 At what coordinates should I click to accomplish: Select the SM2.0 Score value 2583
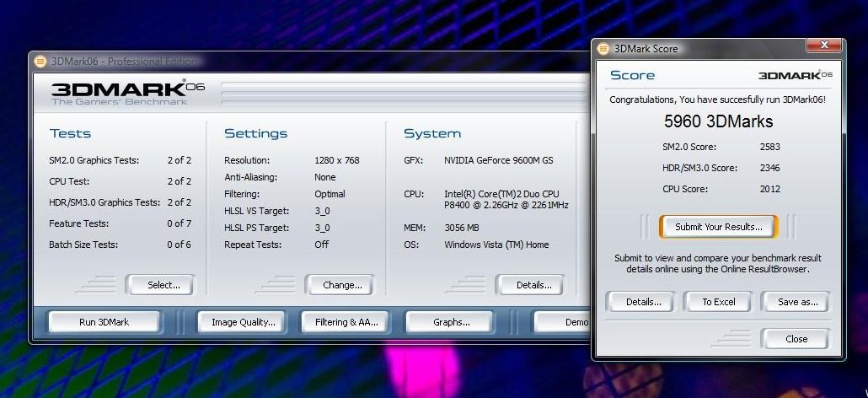pos(770,147)
